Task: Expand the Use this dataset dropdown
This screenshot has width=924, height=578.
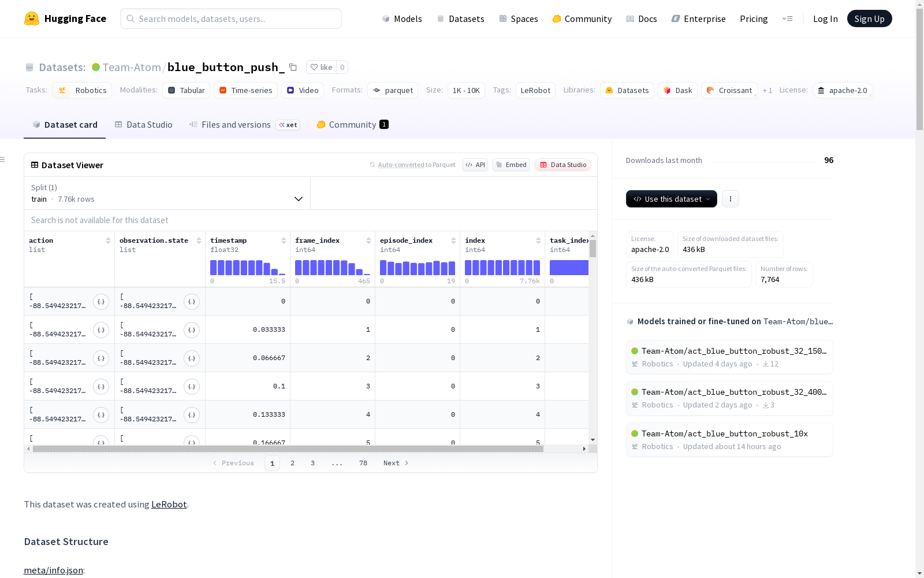Action: pyautogui.click(x=672, y=199)
